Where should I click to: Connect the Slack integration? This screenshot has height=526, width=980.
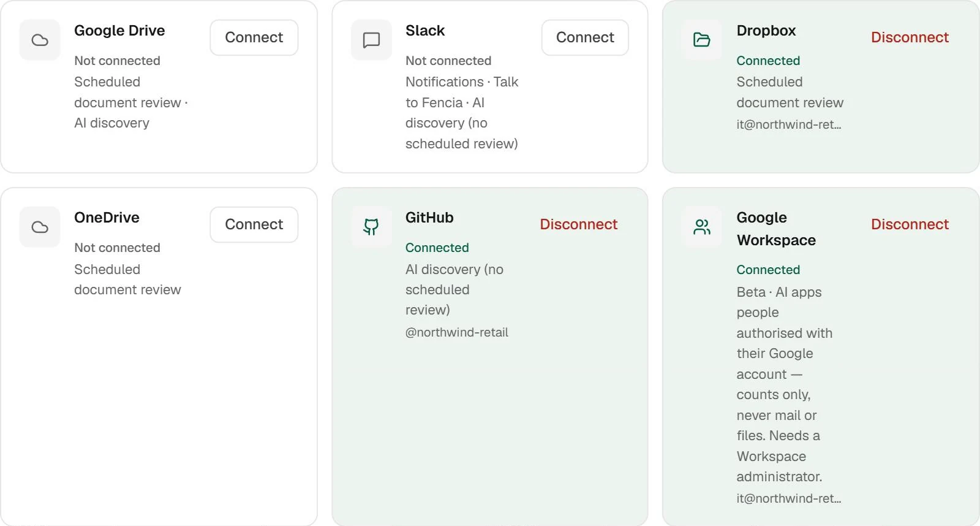[x=585, y=37]
